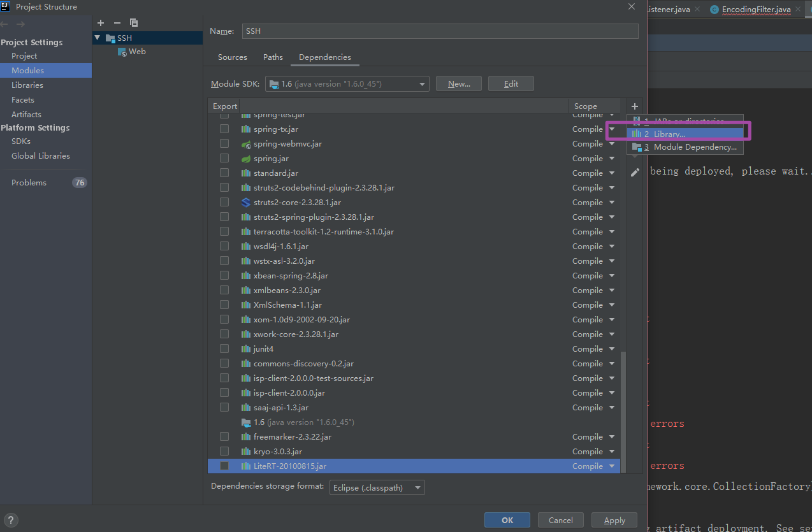This screenshot has width=812, height=532.
Task: Click the OK button
Action: click(507, 521)
